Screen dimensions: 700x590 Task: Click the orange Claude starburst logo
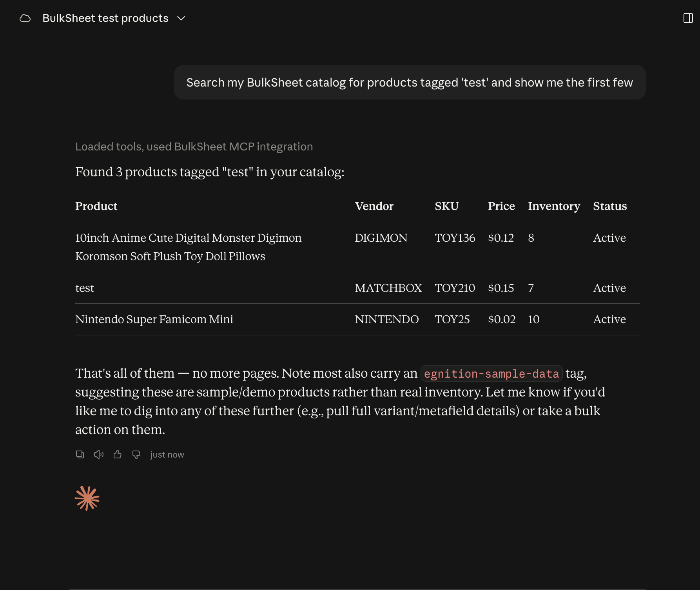point(87,498)
